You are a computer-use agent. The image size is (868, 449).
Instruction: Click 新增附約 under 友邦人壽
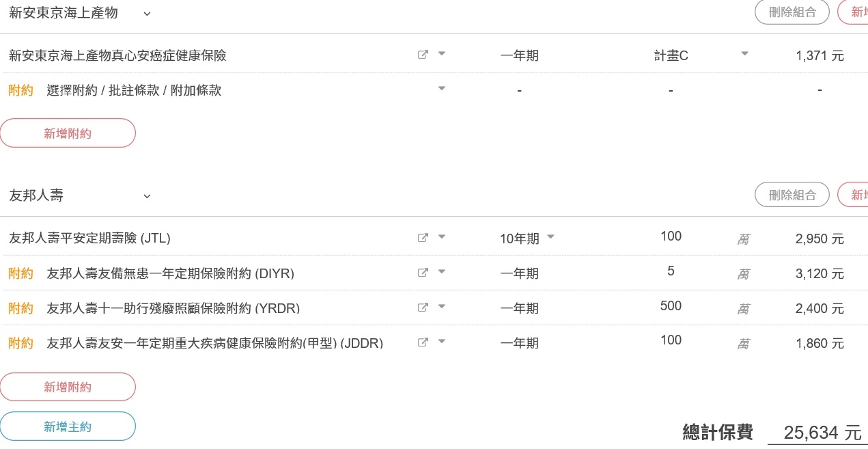68,387
